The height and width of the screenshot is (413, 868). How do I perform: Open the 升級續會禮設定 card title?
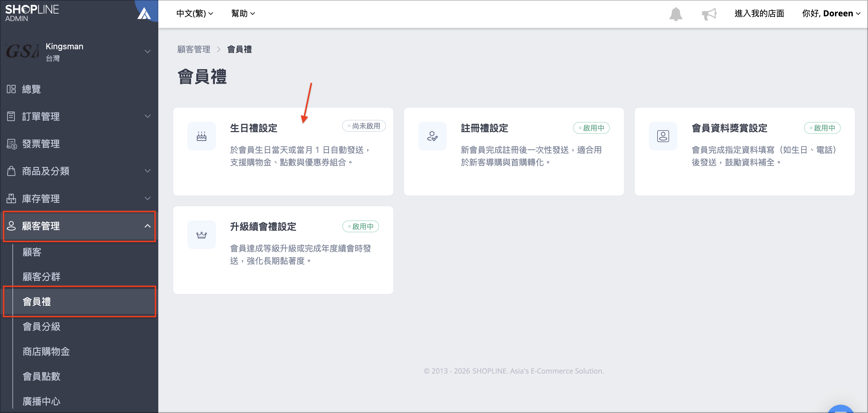pos(263,227)
